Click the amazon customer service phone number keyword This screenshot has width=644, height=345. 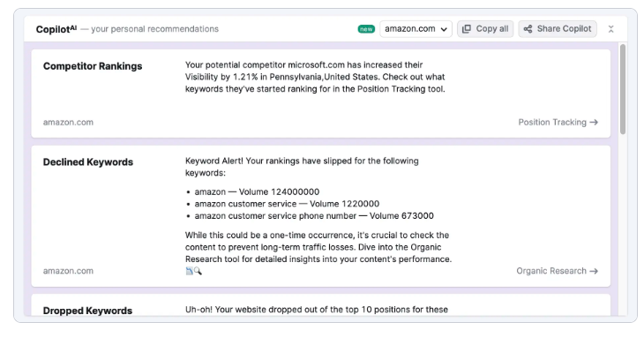pyautogui.click(x=275, y=216)
